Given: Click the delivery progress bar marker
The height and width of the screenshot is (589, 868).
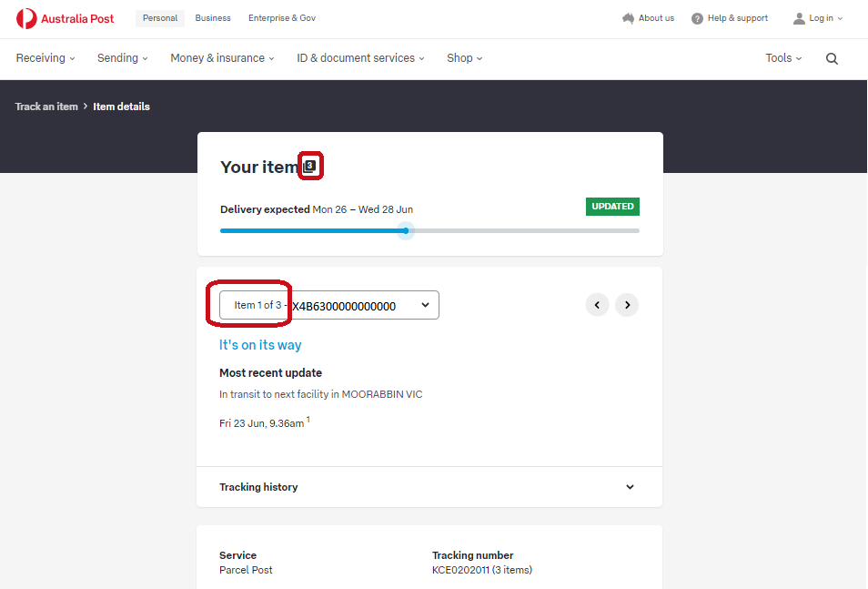Looking at the screenshot, I should pos(406,231).
